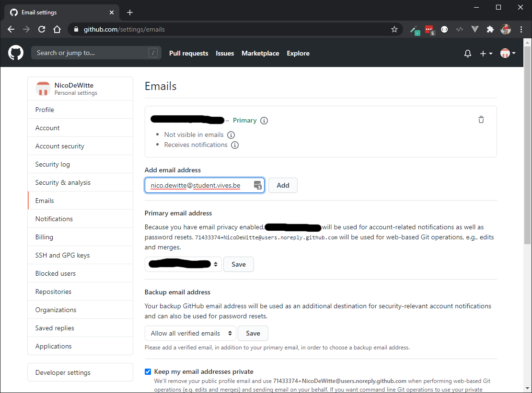The image size is (532, 393).
Task: Close the Email settings tab
Action: coord(112,12)
